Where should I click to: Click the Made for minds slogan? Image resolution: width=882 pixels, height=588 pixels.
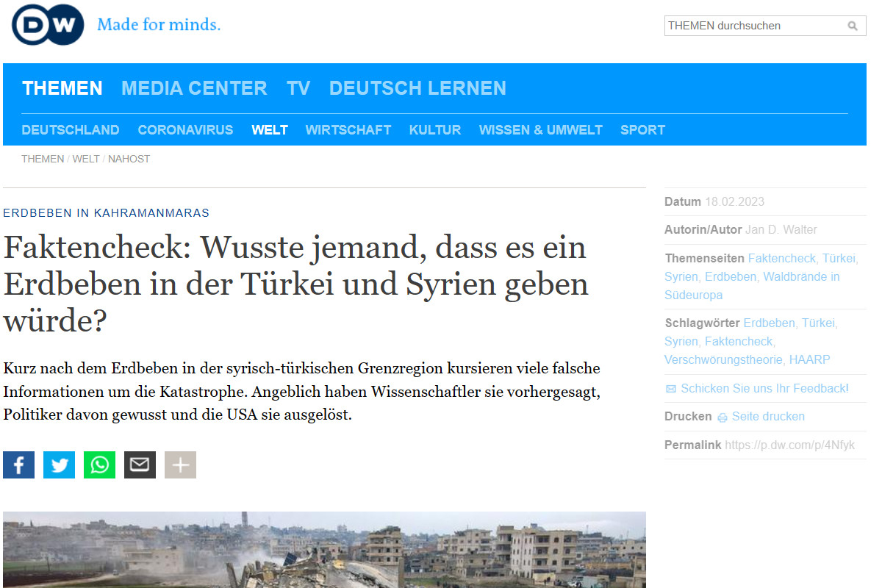click(x=159, y=25)
